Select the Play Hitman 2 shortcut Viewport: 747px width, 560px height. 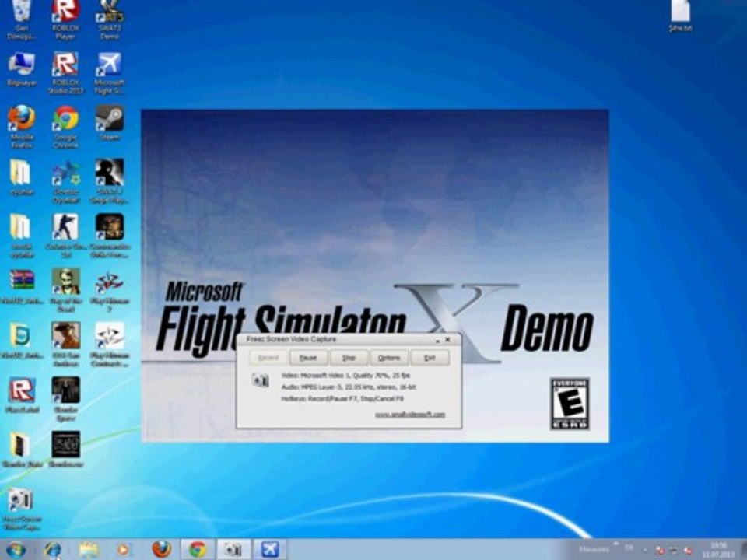[x=110, y=292]
